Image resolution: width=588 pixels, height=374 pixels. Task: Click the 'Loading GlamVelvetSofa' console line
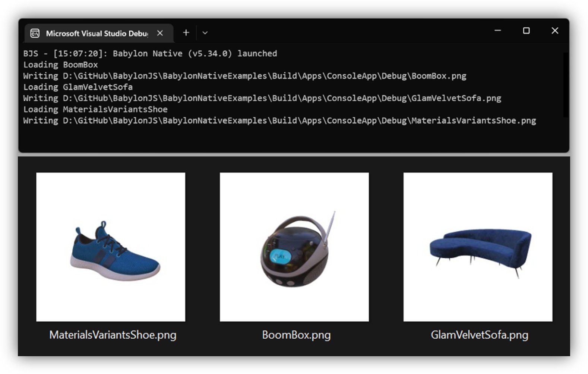point(78,87)
